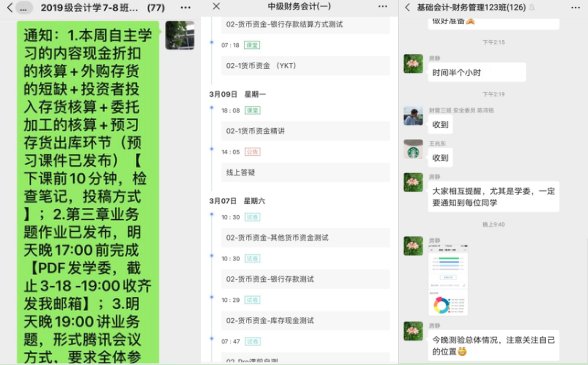Open 02-货币资金-银行存款测试 quiz
588x365 pixels.
coord(305,279)
